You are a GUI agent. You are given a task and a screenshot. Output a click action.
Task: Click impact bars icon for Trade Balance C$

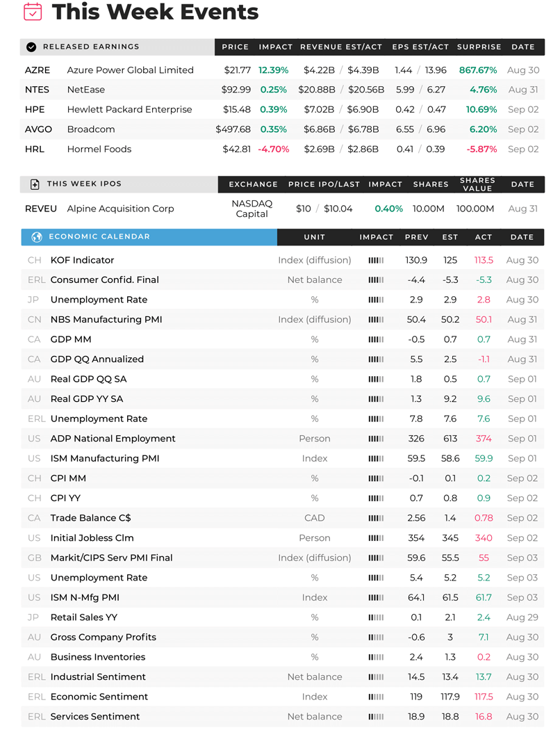(376, 518)
